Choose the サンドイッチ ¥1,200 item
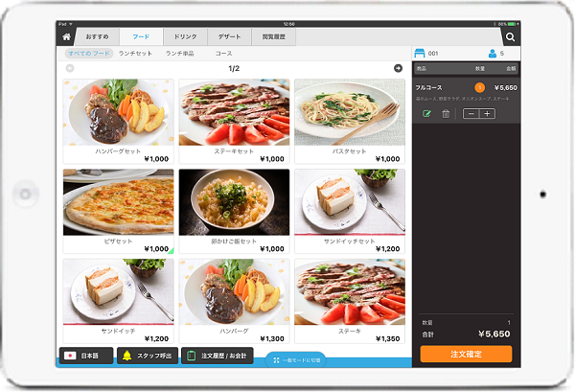This screenshot has height=392, width=575. [118, 301]
